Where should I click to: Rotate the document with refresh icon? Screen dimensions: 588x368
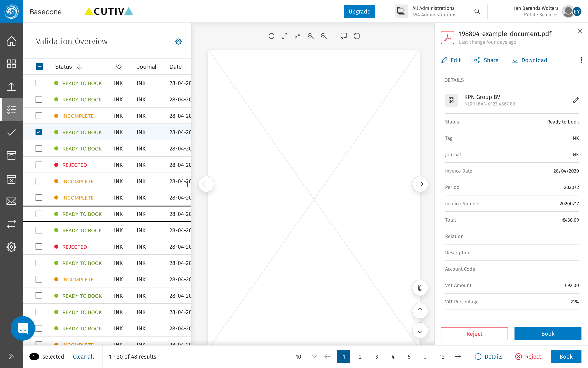point(272,36)
